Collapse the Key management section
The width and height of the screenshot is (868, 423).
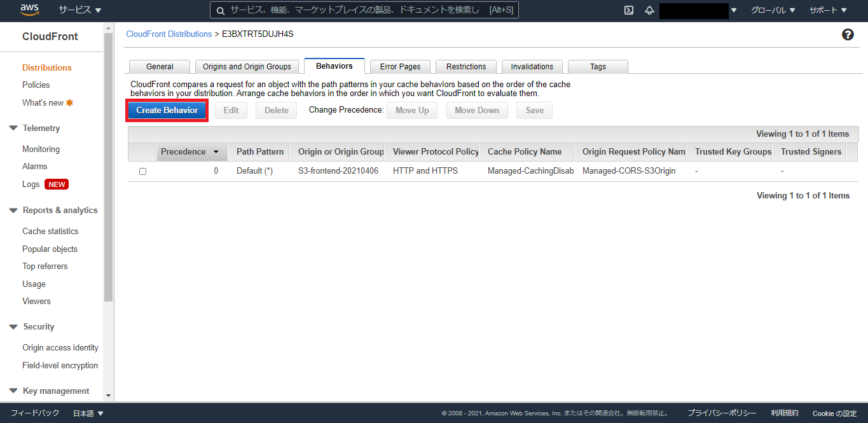[x=13, y=391]
